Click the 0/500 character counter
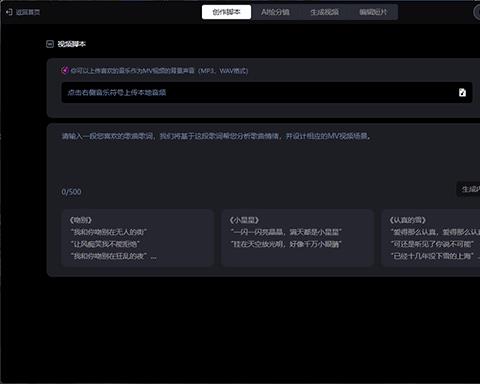The width and height of the screenshot is (480, 384). tap(71, 192)
